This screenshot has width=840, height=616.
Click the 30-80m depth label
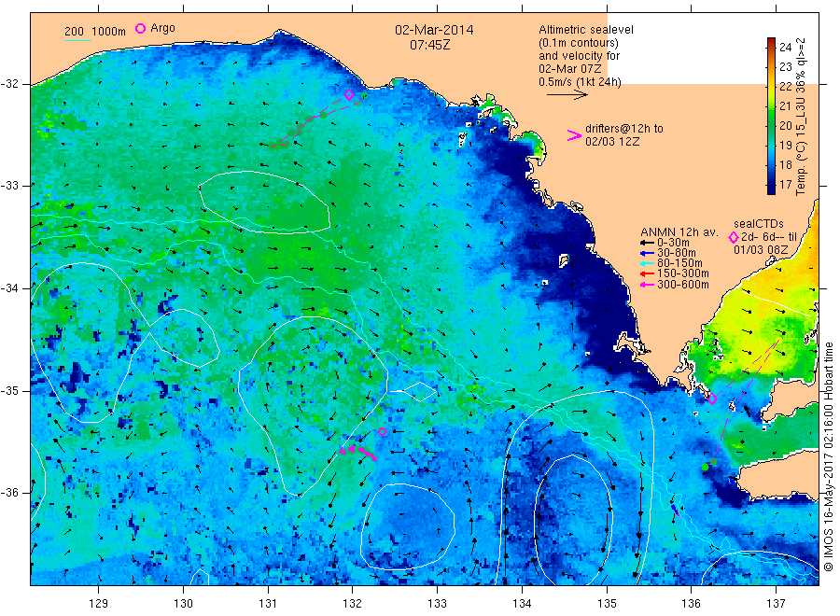[676, 253]
